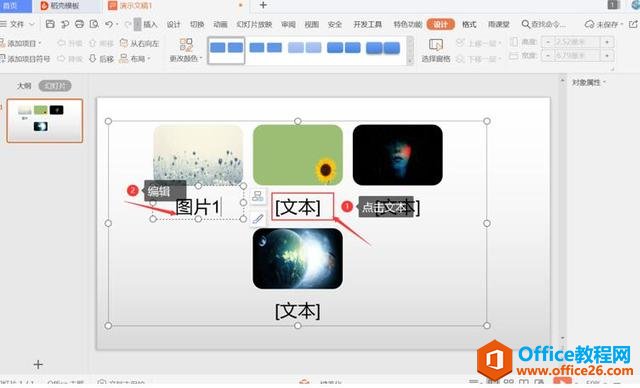Open the 视图 ribbon tab
Screen dimensions: 640x388
[x=311, y=24]
